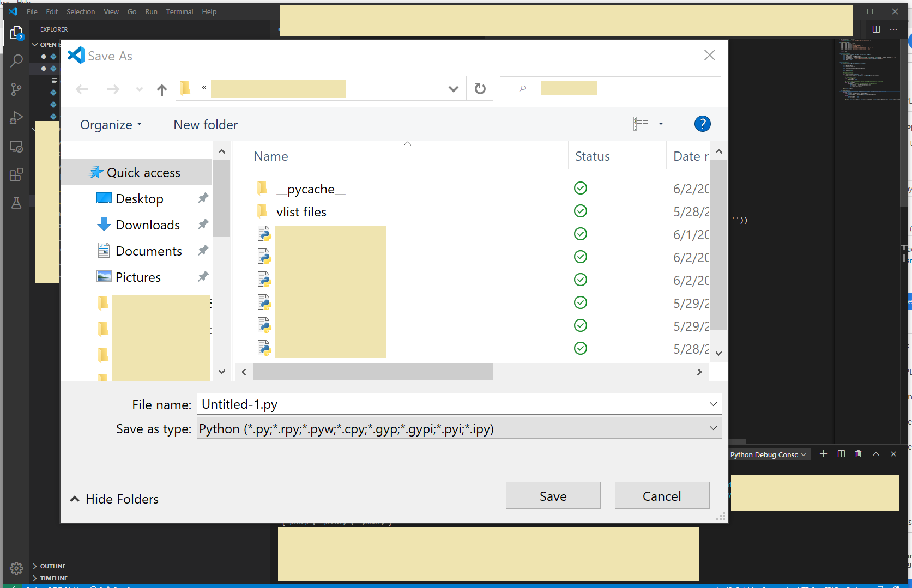Open the Testing flask icon
This screenshot has height=588, width=912.
pos(16,202)
